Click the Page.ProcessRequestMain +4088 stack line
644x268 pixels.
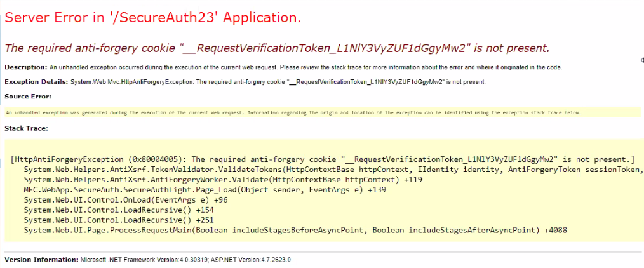coord(295,231)
